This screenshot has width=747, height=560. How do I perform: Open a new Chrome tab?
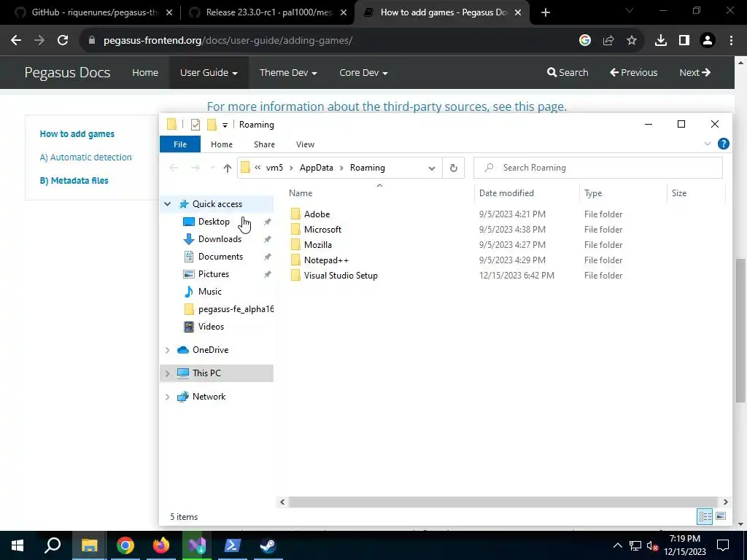(x=546, y=12)
